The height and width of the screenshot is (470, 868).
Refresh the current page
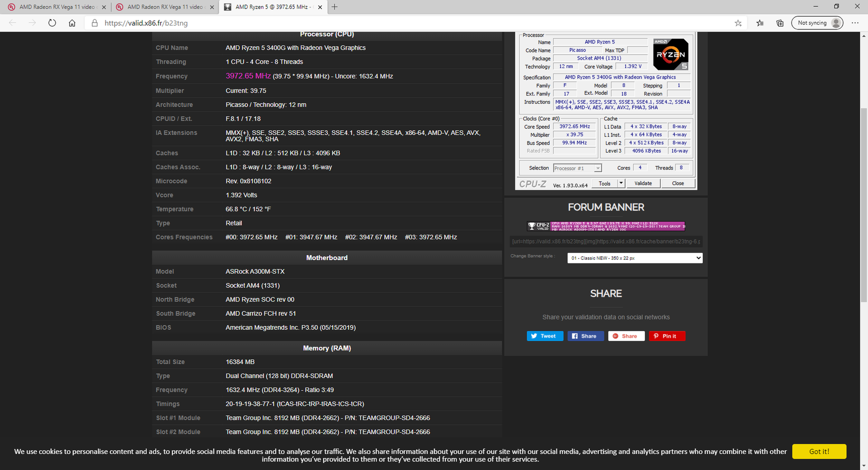[x=52, y=23]
